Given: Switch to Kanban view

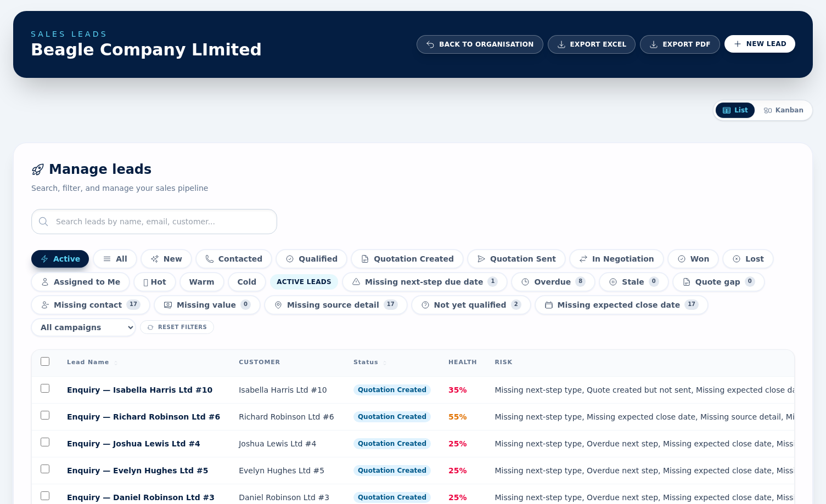Looking at the screenshot, I should point(784,110).
